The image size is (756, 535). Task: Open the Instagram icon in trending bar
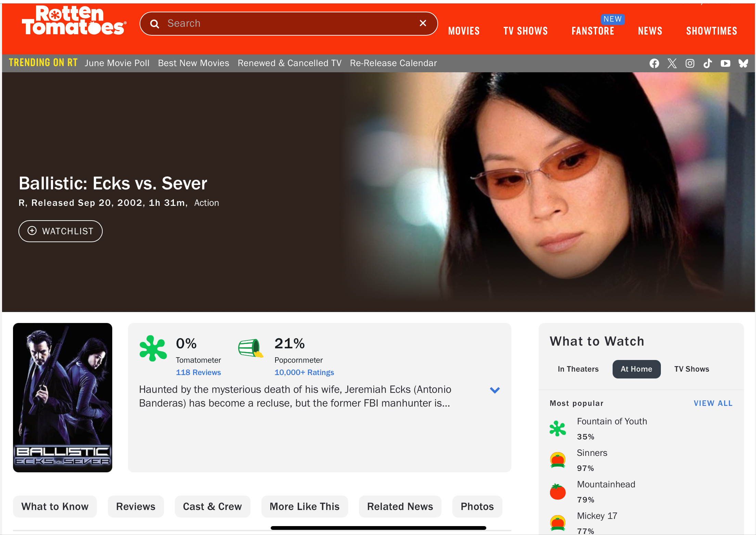coord(690,63)
